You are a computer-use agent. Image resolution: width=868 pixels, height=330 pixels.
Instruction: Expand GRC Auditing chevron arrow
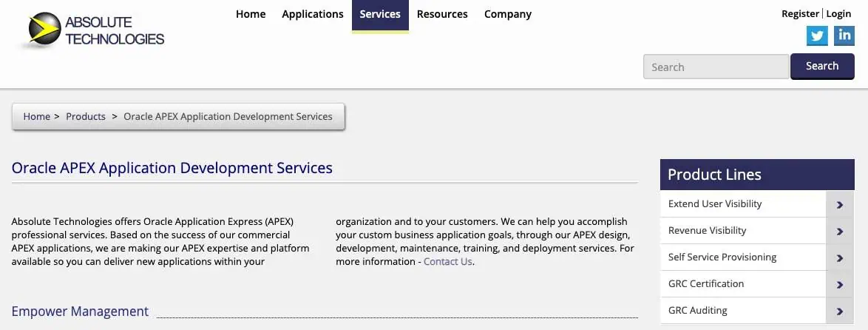840,311
